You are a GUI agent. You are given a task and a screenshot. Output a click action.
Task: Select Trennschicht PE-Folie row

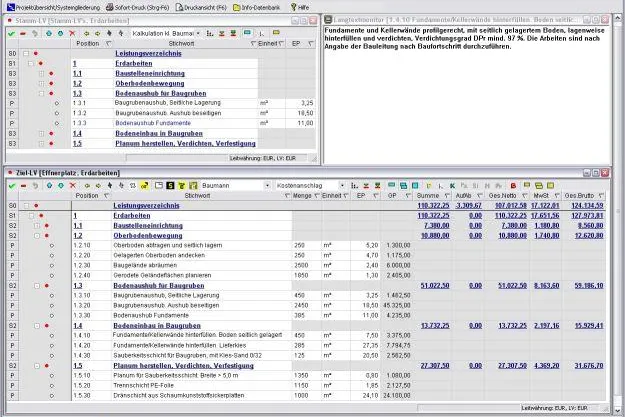(x=306, y=386)
